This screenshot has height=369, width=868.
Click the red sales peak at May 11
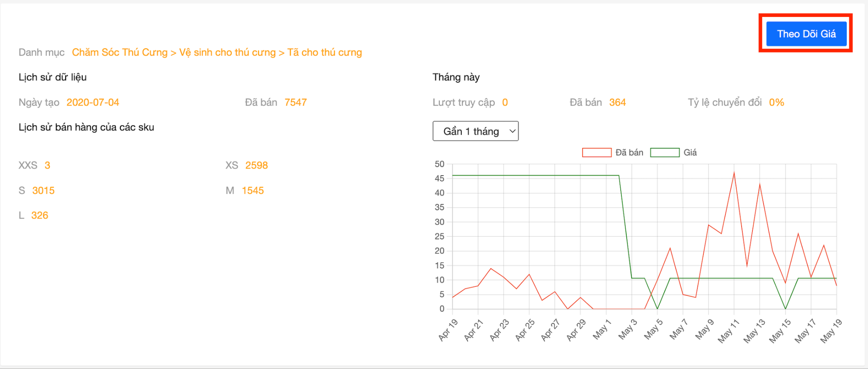[x=734, y=173]
